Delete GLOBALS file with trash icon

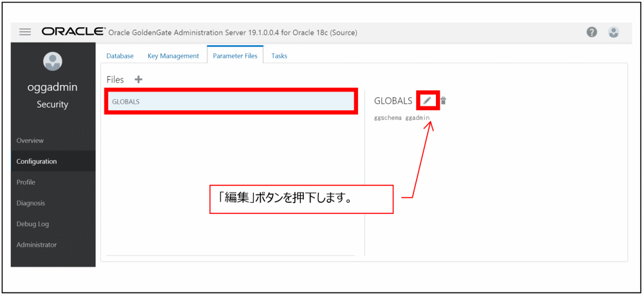pos(443,100)
